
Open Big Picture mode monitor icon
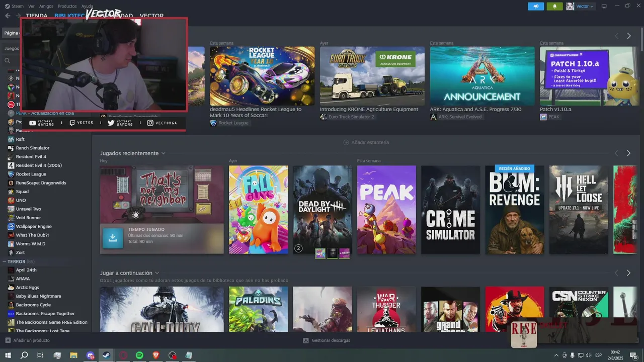point(604,6)
